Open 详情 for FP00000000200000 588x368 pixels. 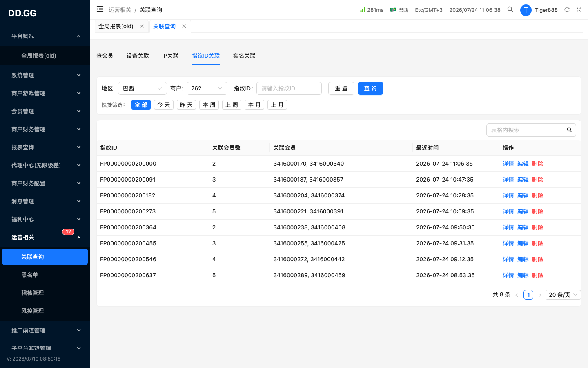point(508,164)
